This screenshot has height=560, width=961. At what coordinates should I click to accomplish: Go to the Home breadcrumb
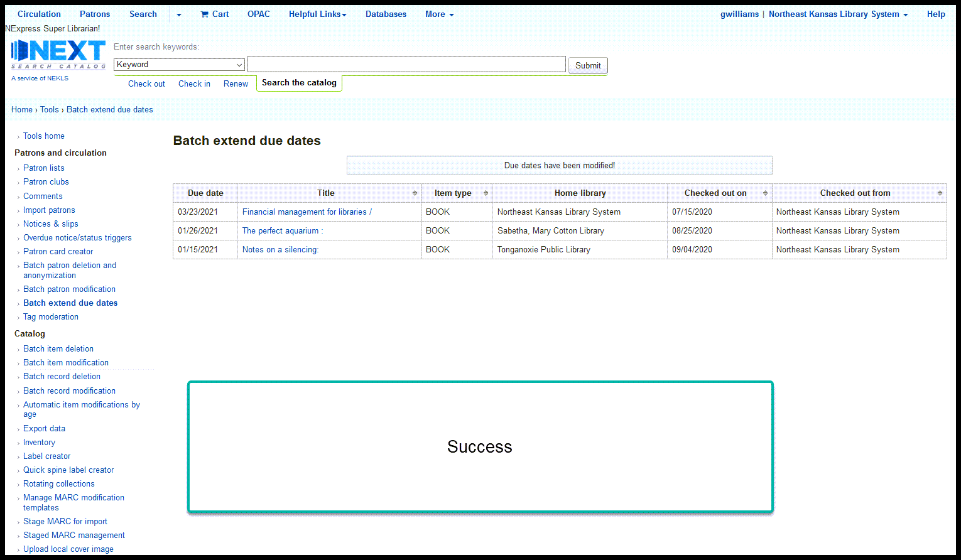22,109
